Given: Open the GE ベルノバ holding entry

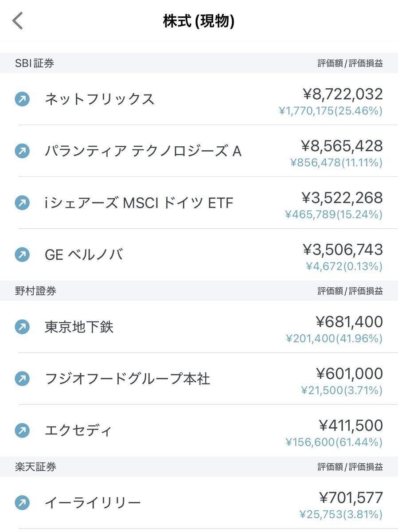Looking at the screenshot, I should point(199,254).
